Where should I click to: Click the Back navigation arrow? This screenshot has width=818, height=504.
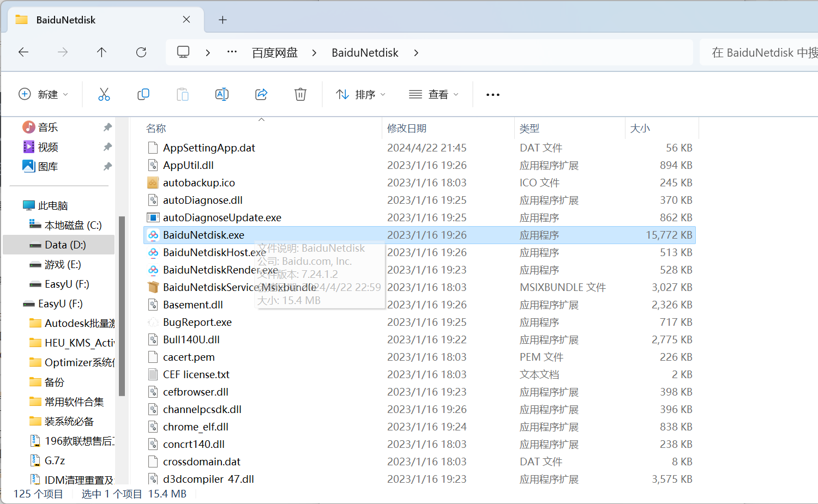(23, 52)
